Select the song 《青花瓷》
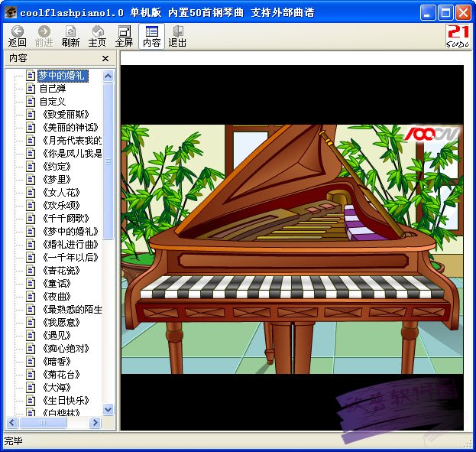 60,271
